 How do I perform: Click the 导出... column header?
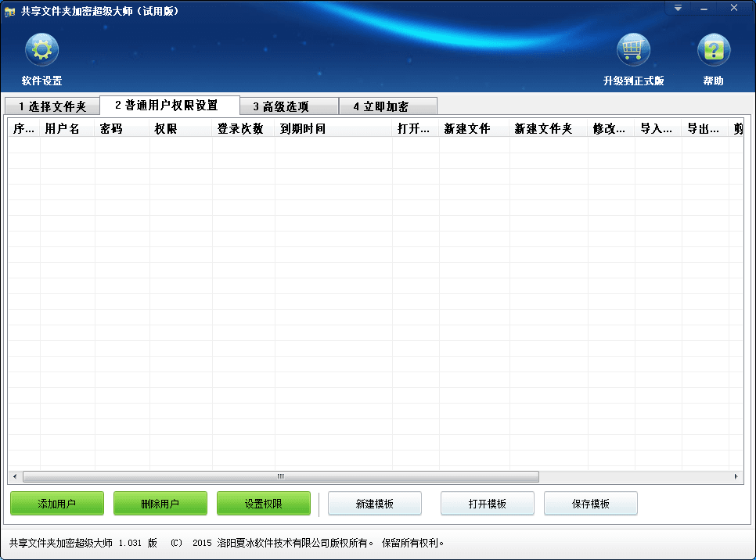coord(705,129)
